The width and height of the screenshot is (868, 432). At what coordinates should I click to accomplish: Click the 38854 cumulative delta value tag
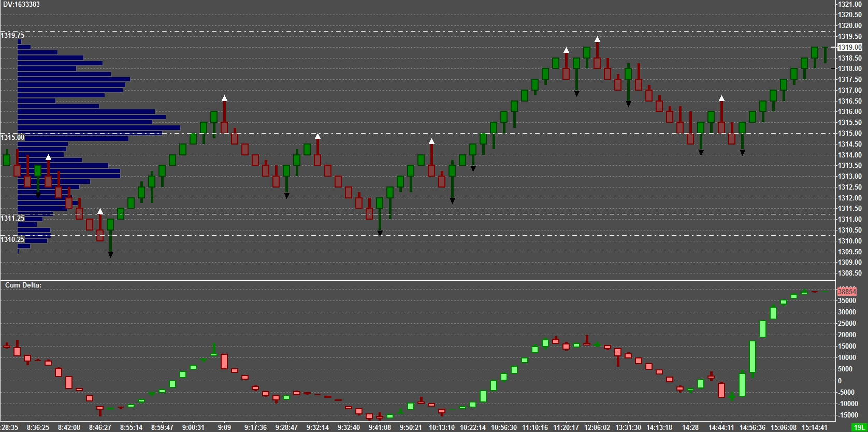847,292
